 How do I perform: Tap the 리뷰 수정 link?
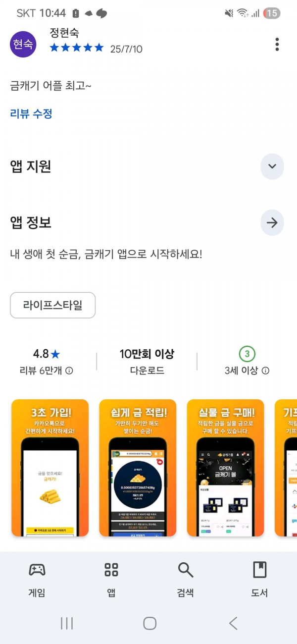coord(31,113)
